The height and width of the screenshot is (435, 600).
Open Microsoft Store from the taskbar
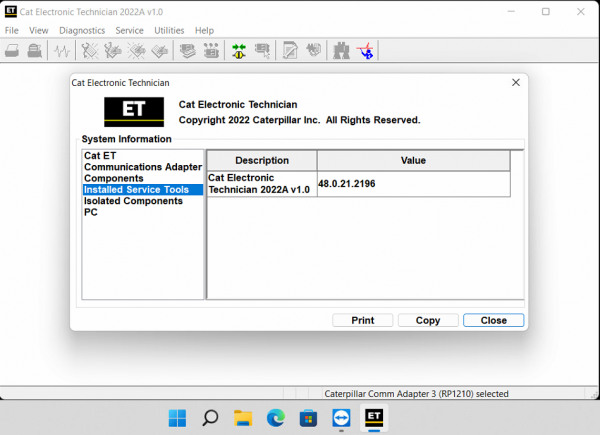point(308,418)
